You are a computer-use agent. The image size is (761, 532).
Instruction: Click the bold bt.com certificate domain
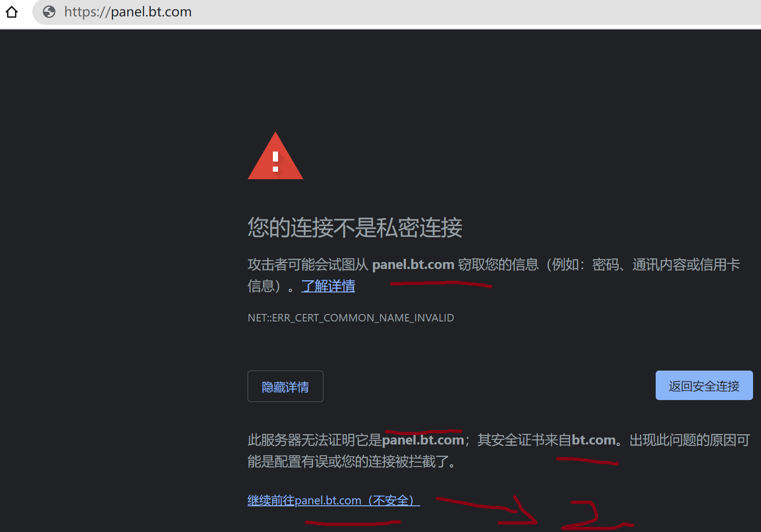tap(593, 440)
